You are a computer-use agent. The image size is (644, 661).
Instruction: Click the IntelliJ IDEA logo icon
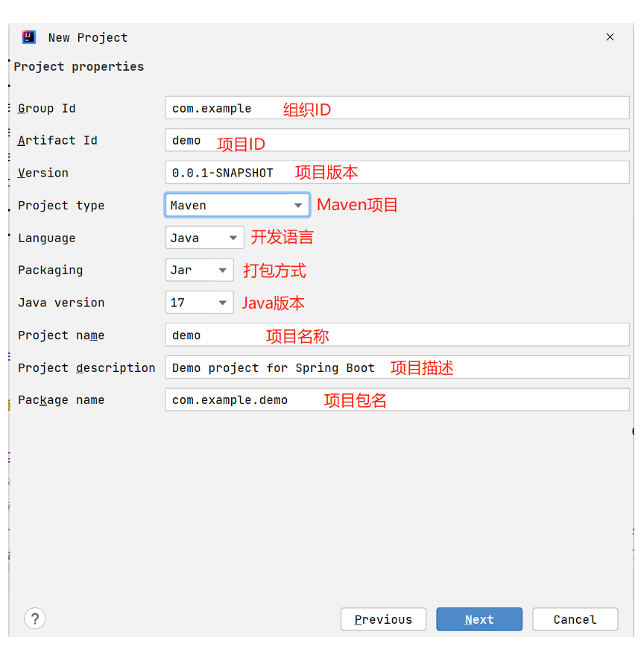pyautogui.click(x=28, y=37)
